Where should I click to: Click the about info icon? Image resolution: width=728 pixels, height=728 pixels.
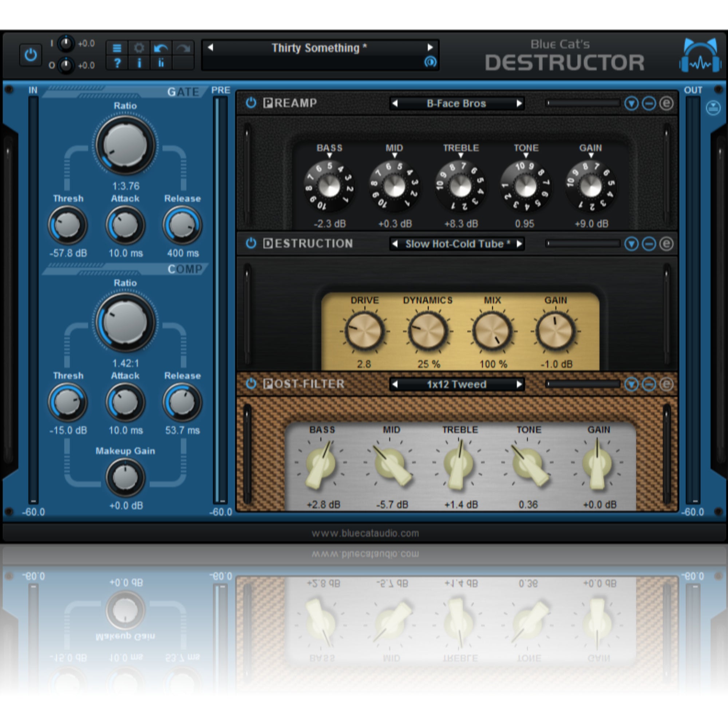(x=139, y=63)
